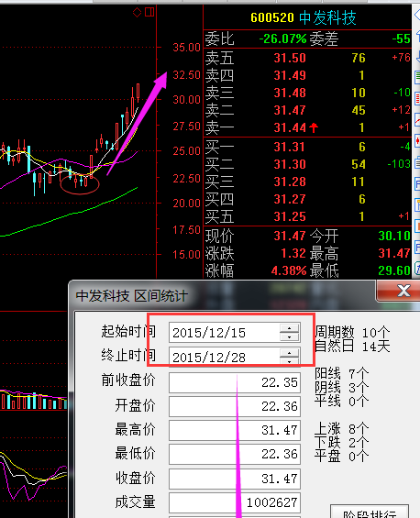The height and width of the screenshot is (518, 420).
Task: Select the 卖五 price 31.50
Action: 290,58
